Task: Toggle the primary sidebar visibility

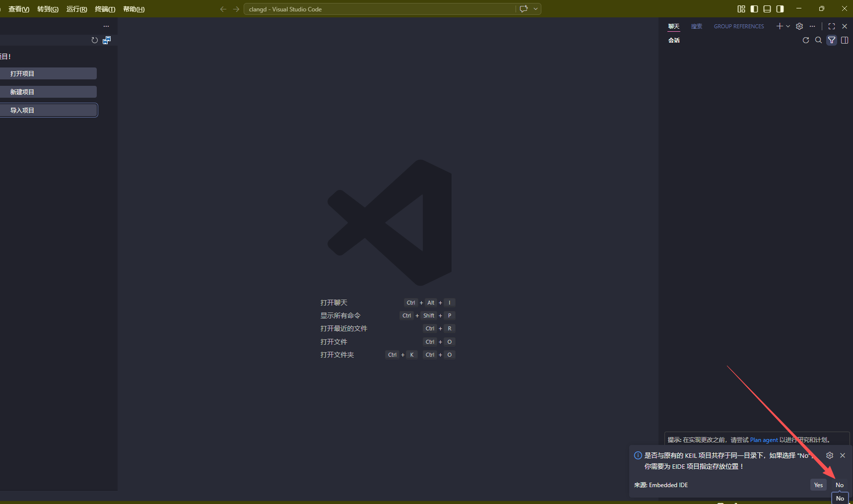Action: point(754,9)
